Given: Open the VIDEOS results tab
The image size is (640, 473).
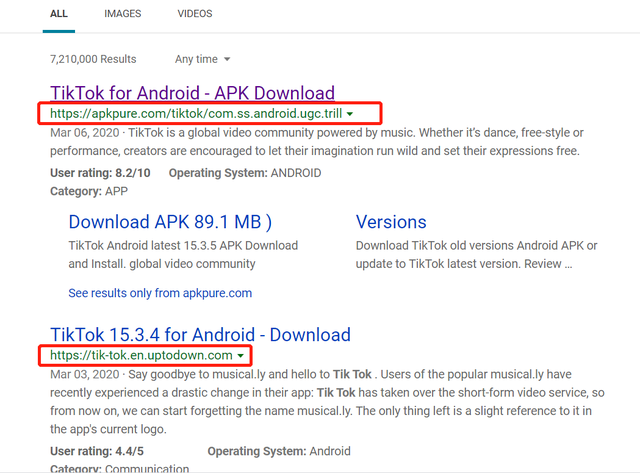Looking at the screenshot, I should pos(195,14).
